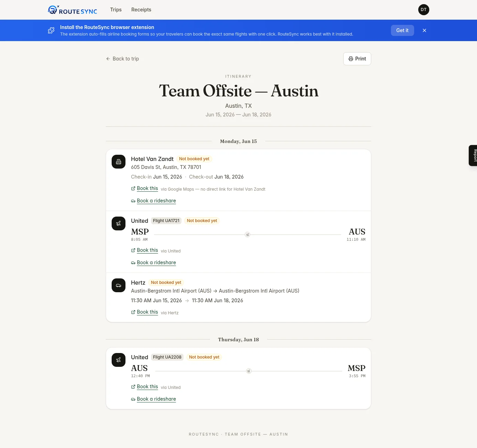Open the Receipts menu item
477x448 pixels.
(x=141, y=10)
